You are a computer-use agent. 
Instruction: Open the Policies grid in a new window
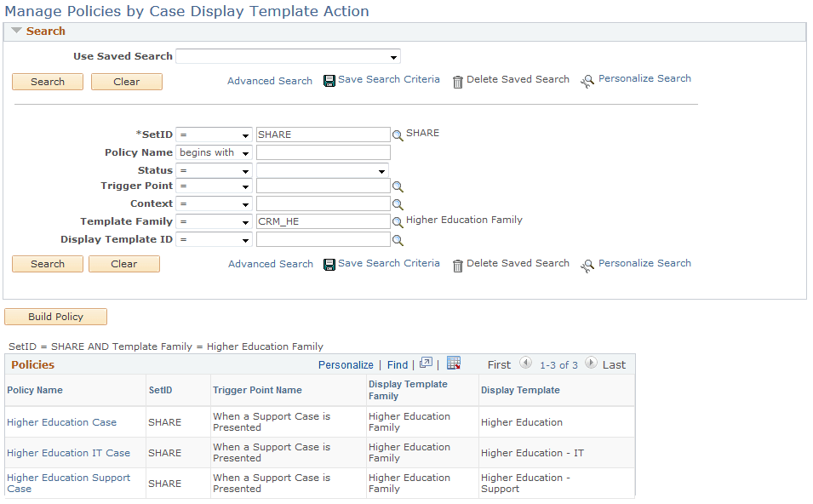pos(426,364)
